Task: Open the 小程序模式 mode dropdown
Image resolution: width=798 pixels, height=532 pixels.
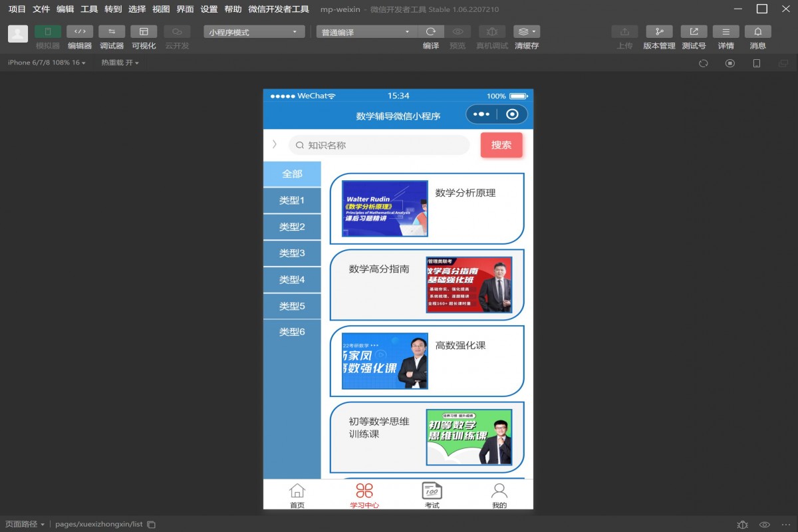Action: (x=253, y=31)
